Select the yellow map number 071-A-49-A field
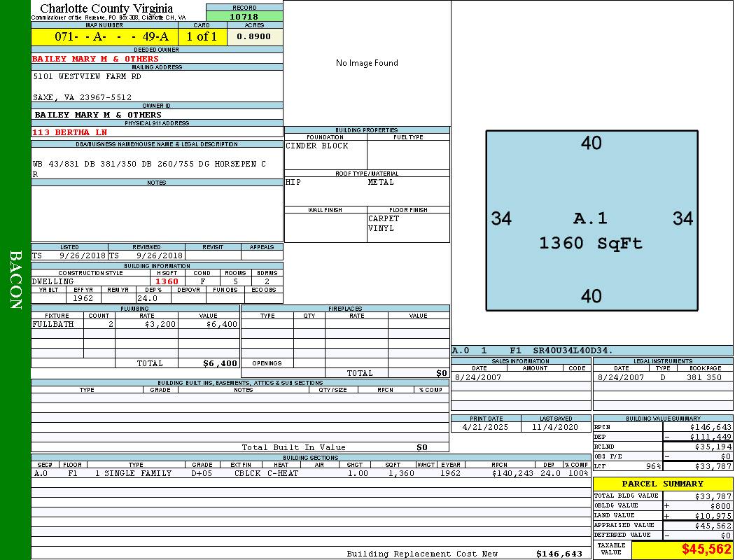 (104, 37)
